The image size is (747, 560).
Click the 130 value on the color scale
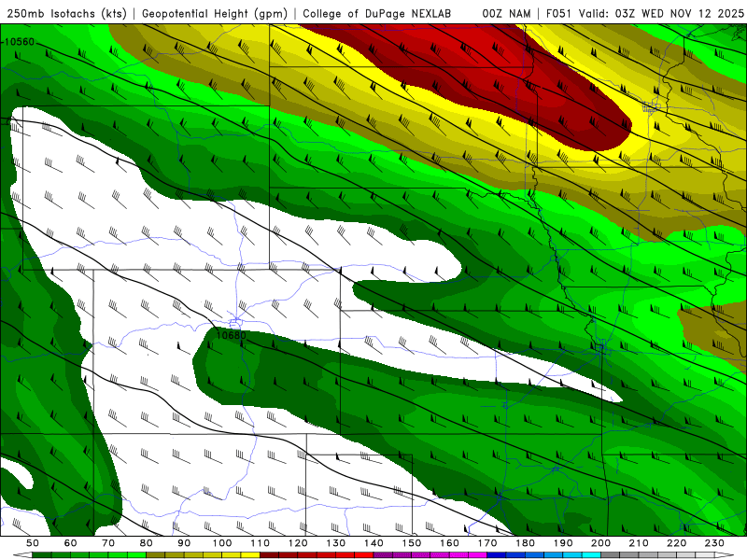point(336,543)
